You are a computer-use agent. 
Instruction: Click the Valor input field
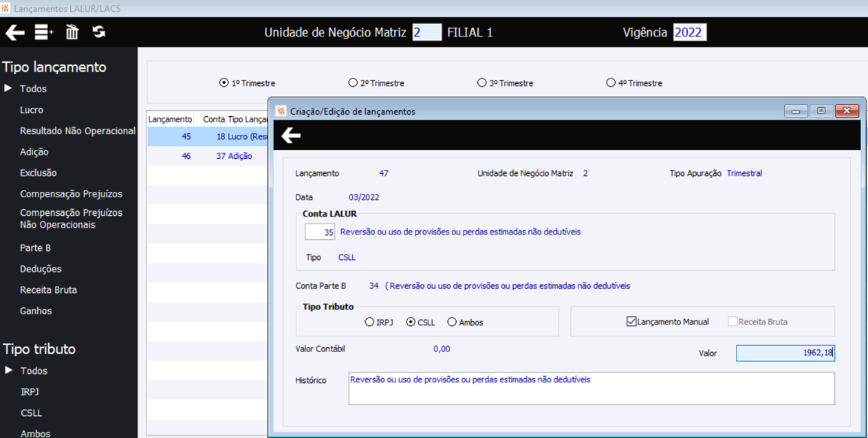pyautogui.click(x=785, y=353)
